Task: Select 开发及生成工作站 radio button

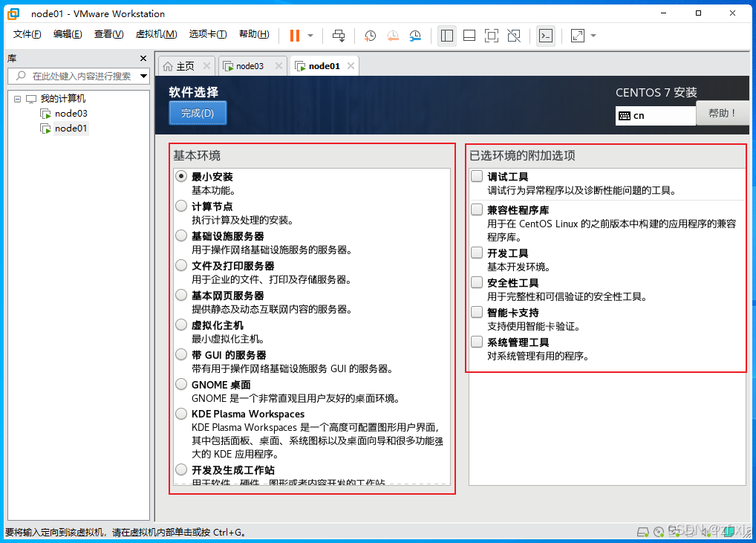Action: point(181,469)
